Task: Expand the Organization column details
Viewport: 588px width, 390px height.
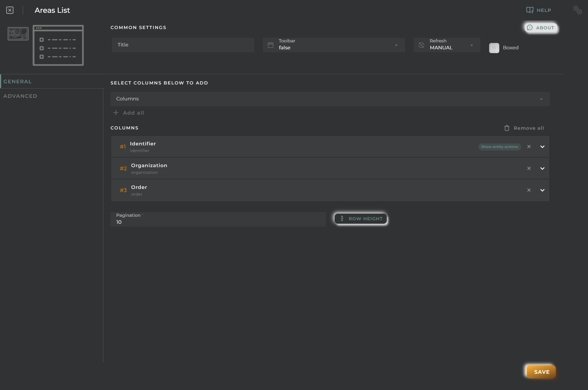Action: coord(542,168)
